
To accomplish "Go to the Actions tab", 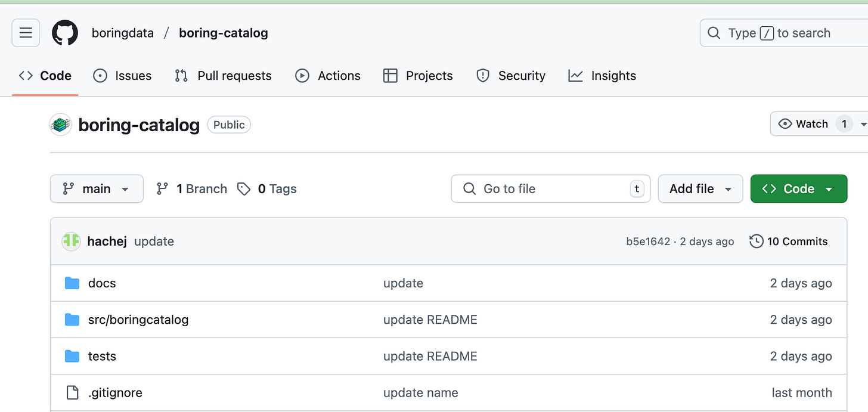I will [x=328, y=76].
